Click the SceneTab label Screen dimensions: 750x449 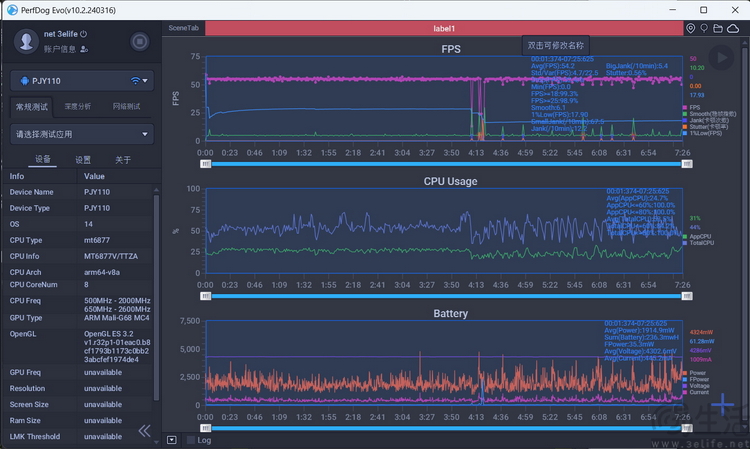tap(183, 28)
